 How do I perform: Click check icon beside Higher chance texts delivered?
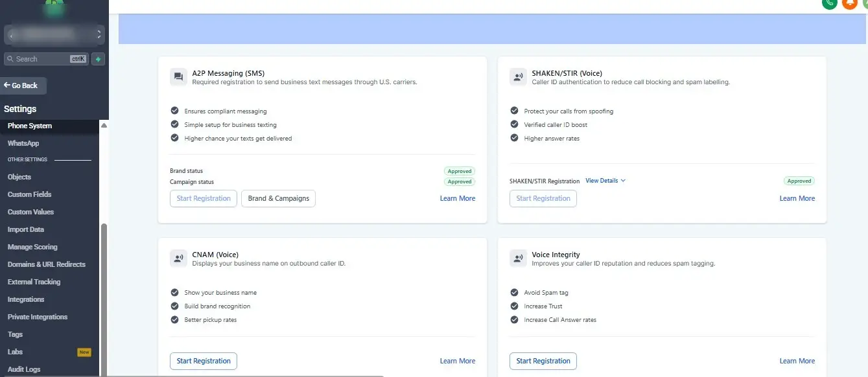pyautogui.click(x=174, y=138)
